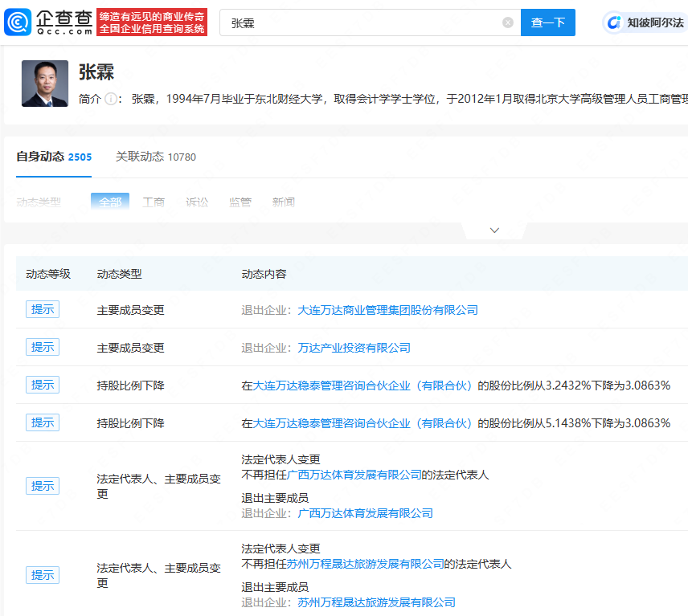This screenshot has width=688, height=616.
Task: Open 广西万达体育发展有限公司 legal representative link
Action: 354,475
